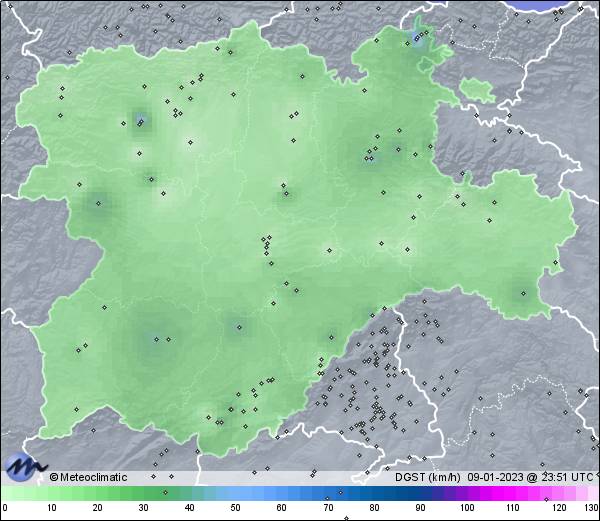Click the scale label 90

click(x=420, y=508)
